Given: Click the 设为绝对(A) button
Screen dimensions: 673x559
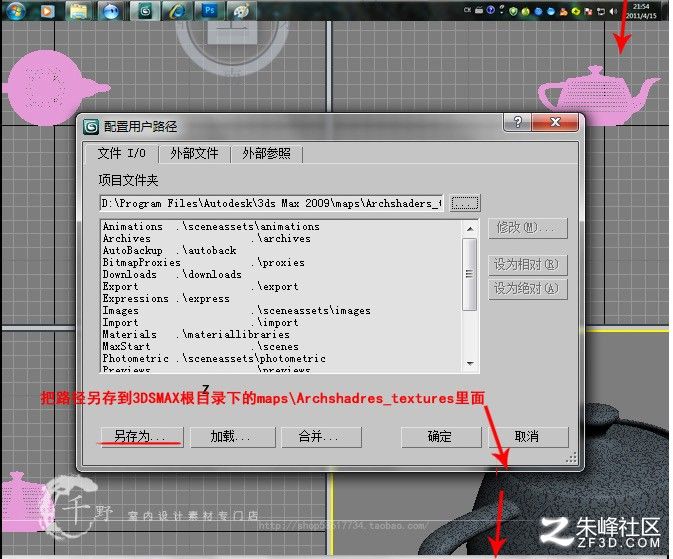Looking at the screenshot, I should pyautogui.click(x=527, y=289).
